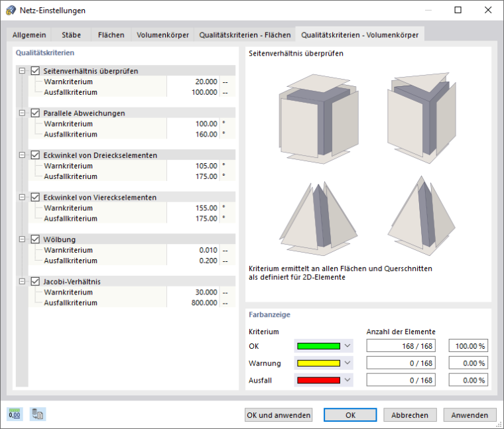Click OK und anwenden button

point(279,415)
